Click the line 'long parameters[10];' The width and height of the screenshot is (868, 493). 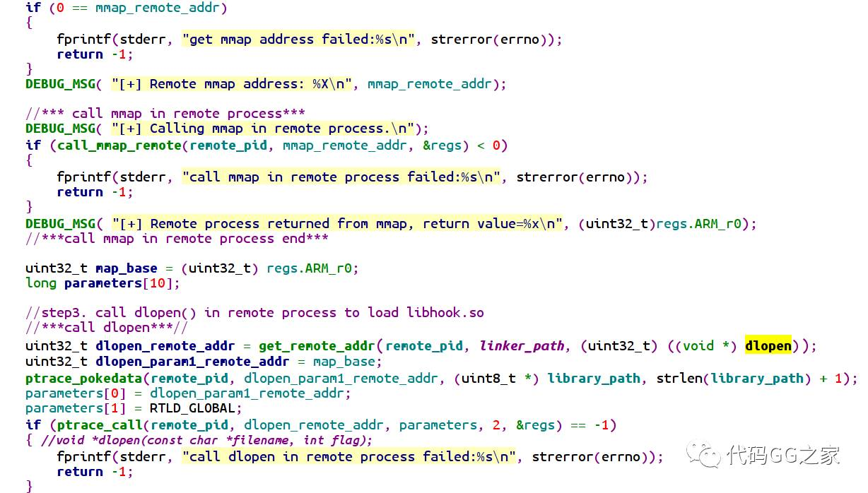tap(103, 283)
